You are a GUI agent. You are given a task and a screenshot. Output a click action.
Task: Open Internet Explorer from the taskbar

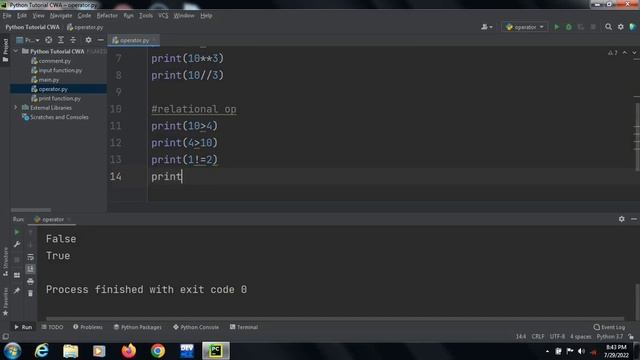[x=41, y=351]
